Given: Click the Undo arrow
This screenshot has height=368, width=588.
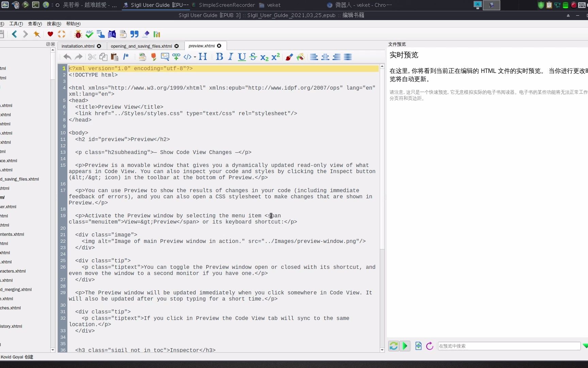Looking at the screenshot, I should [x=67, y=57].
